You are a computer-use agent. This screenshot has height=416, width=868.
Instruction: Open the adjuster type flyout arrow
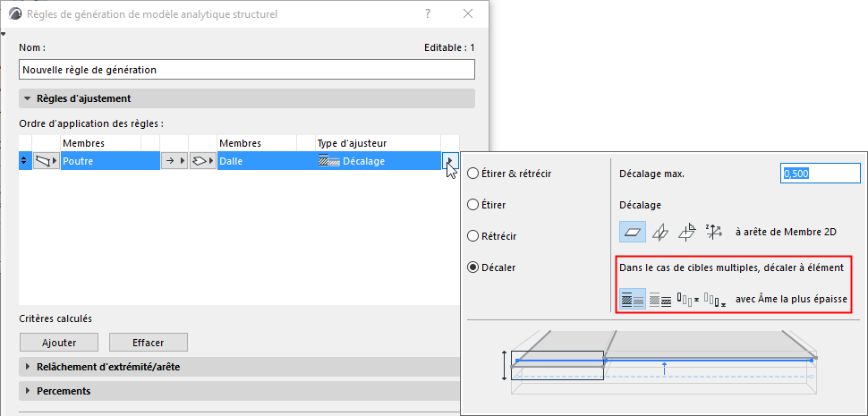click(x=450, y=161)
